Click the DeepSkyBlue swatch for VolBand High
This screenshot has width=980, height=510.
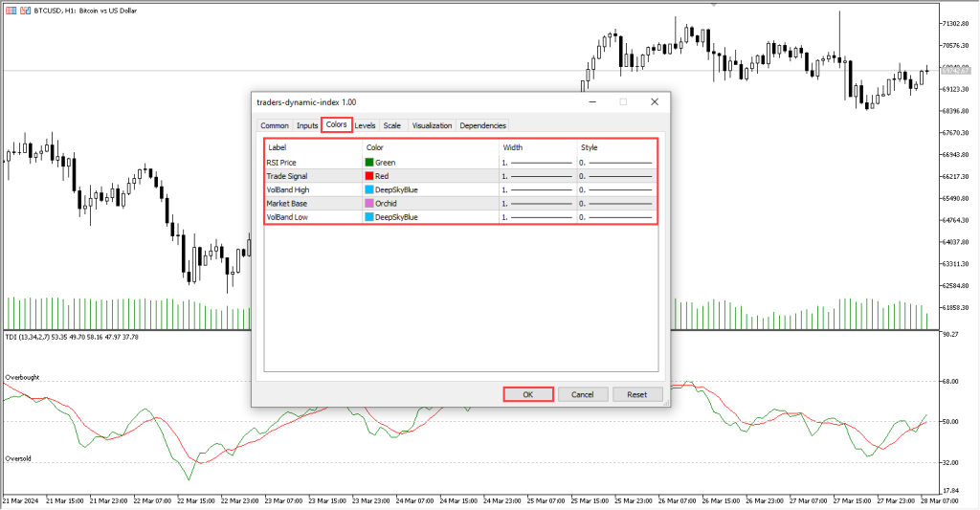[x=369, y=189]
